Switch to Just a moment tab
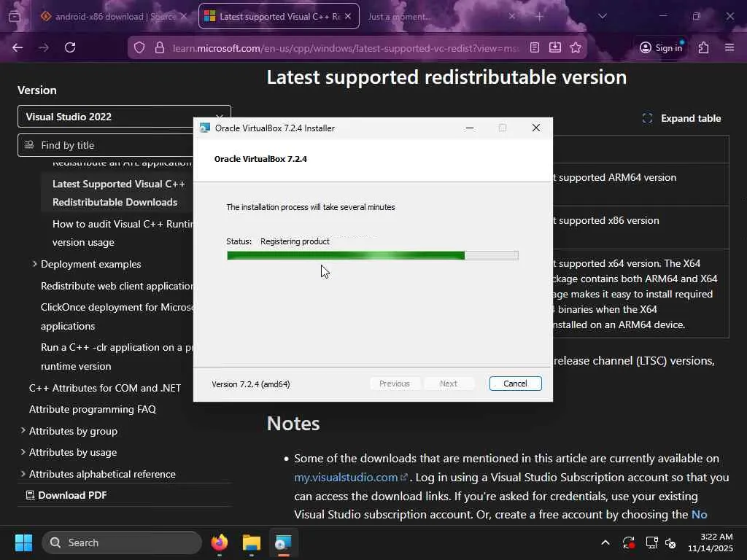This screenshot has height=560, width=747. (441, 16)
